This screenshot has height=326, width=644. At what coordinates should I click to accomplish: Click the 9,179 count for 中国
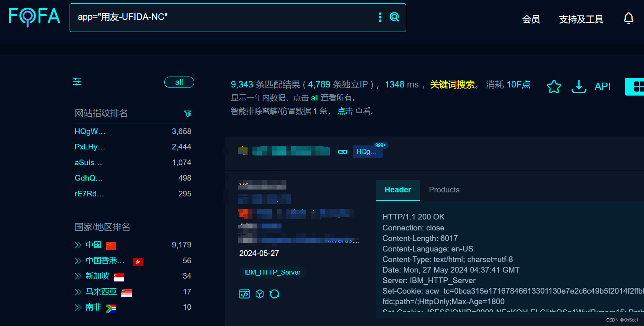[182, 245]
